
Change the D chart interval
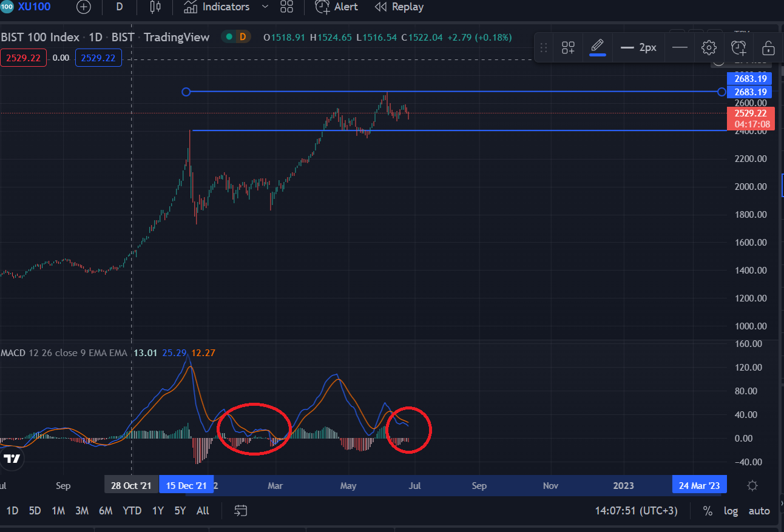[119, 7]
